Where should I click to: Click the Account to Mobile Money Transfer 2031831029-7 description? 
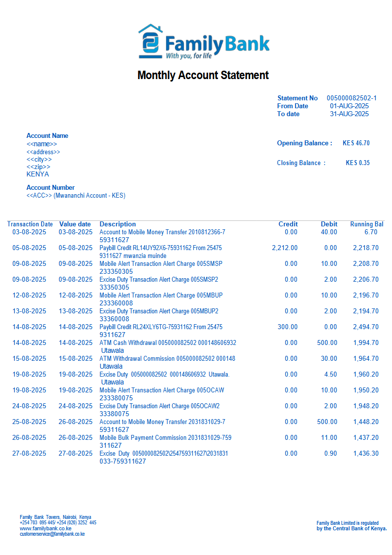tap(162, 426)
